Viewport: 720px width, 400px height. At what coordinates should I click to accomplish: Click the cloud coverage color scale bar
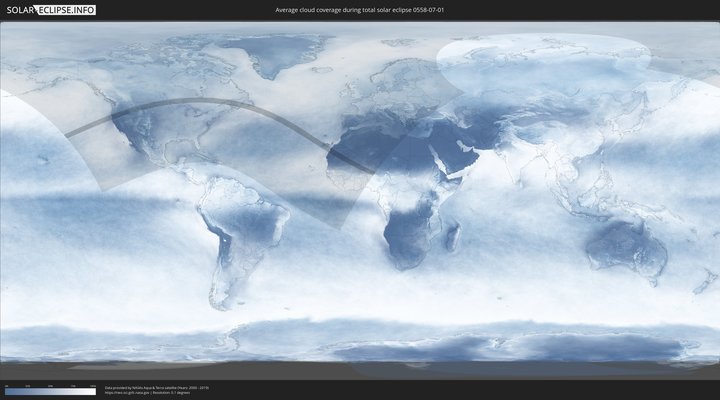pyautogui.click(x=51, y=392)
